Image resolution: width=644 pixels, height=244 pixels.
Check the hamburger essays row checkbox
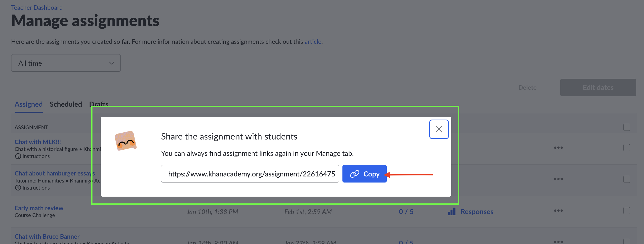626,179
